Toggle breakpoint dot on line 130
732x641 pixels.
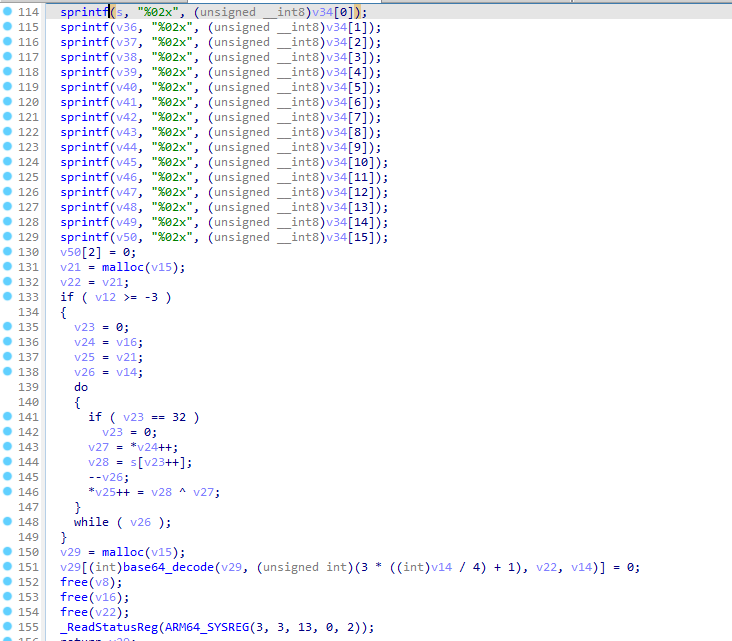click(7, 251)
